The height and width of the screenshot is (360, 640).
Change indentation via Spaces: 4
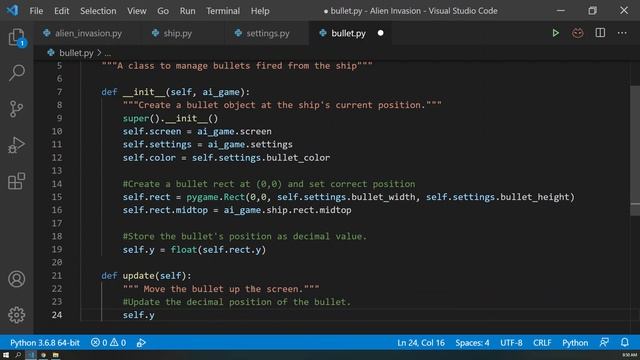pyautogui.click(x=472, y=342)
